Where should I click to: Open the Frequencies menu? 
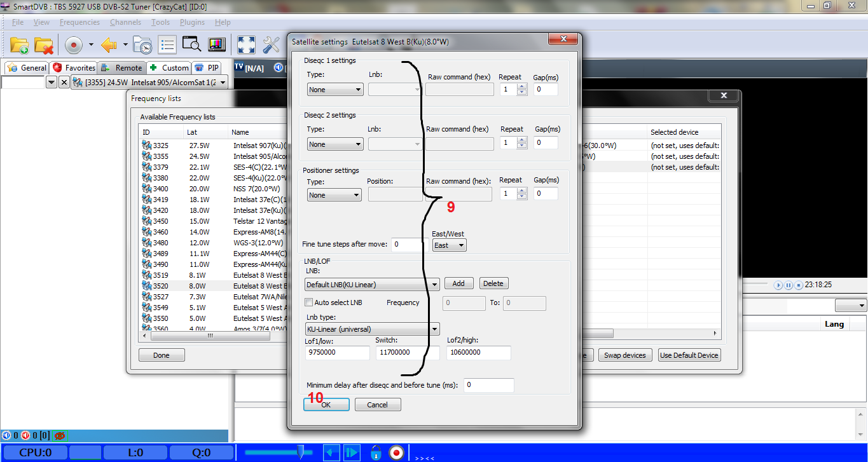79,22
